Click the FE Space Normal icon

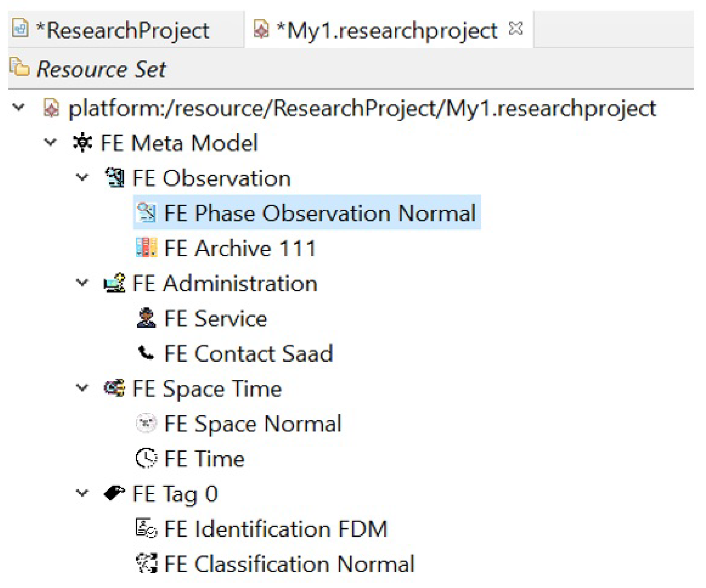click(x=146, y=423)
